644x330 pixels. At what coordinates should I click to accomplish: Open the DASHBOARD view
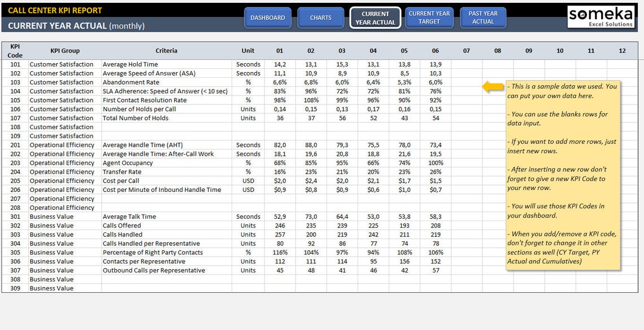point(268,17)
